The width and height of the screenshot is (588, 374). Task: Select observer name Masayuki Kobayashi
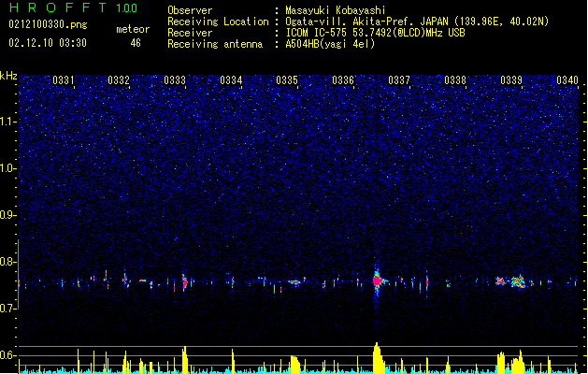click(x=336, y=10)
